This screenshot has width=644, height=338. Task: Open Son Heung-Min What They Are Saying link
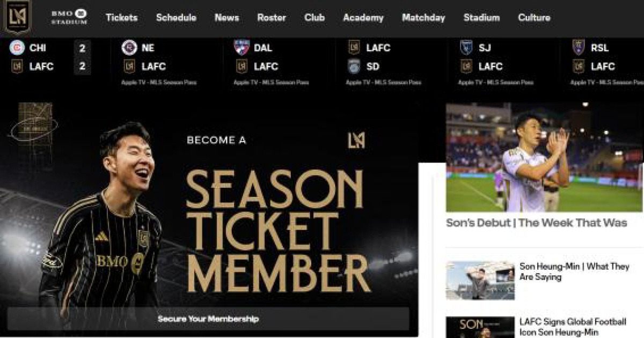(574, 272)
